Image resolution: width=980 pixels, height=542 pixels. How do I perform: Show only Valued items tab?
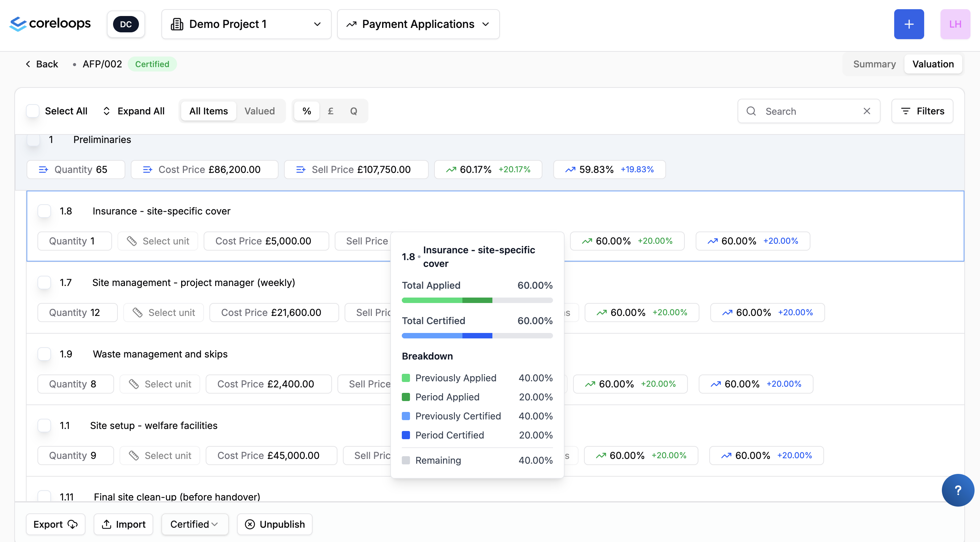pyautogui.click(x=259, y=111)
